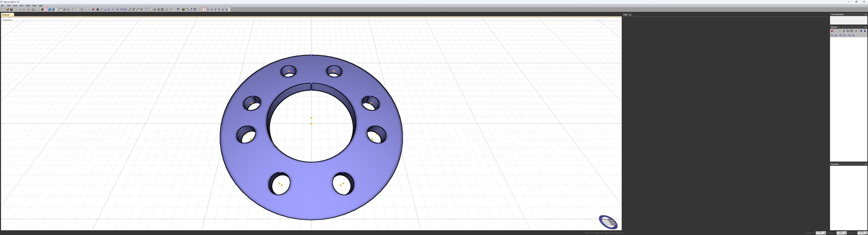
Task: Click the Position Z spinner arrows
Action: [866, 233]
